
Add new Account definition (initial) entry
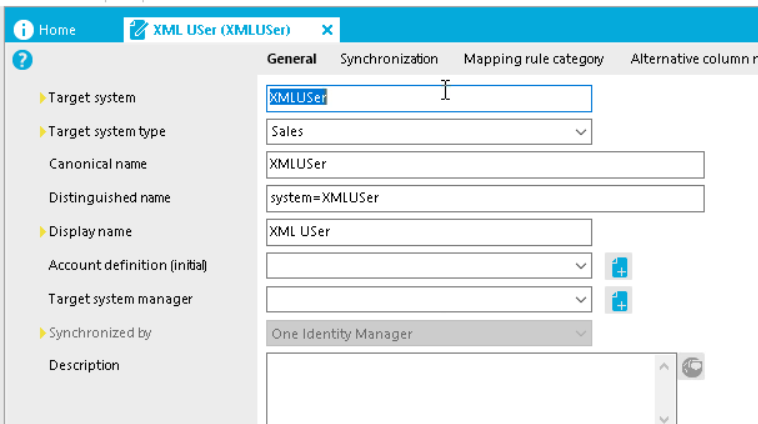tap(619, 266)
